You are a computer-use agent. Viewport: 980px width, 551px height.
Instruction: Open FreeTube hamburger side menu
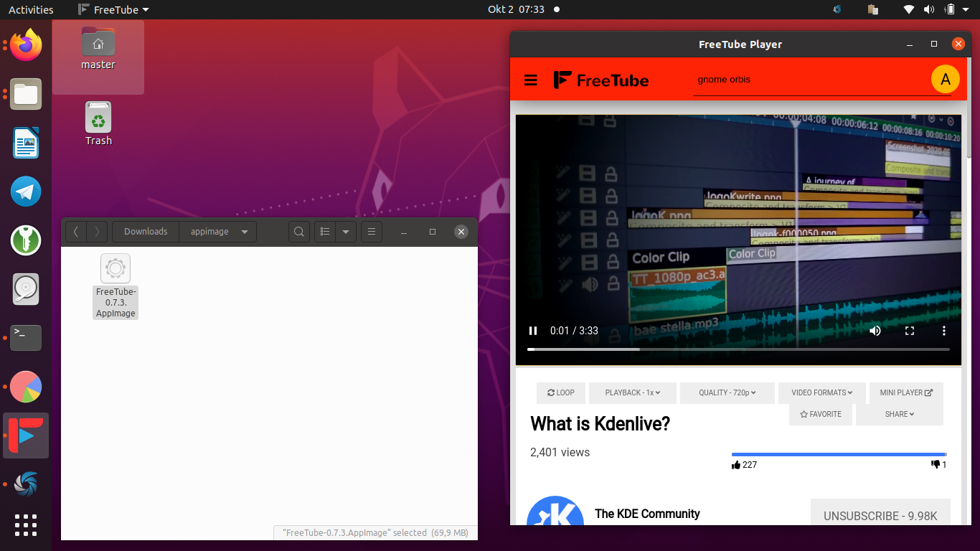click(x=531, y=80)
